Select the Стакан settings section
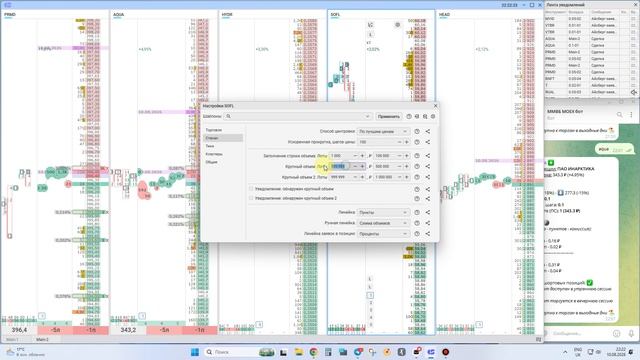640x360 pixels. pos(223,138)
